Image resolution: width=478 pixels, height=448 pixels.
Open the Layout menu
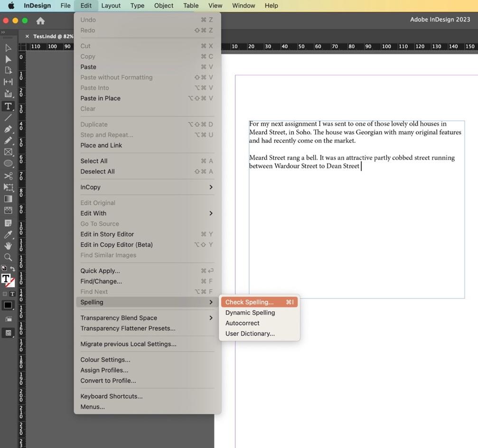[x=111, y=6]
